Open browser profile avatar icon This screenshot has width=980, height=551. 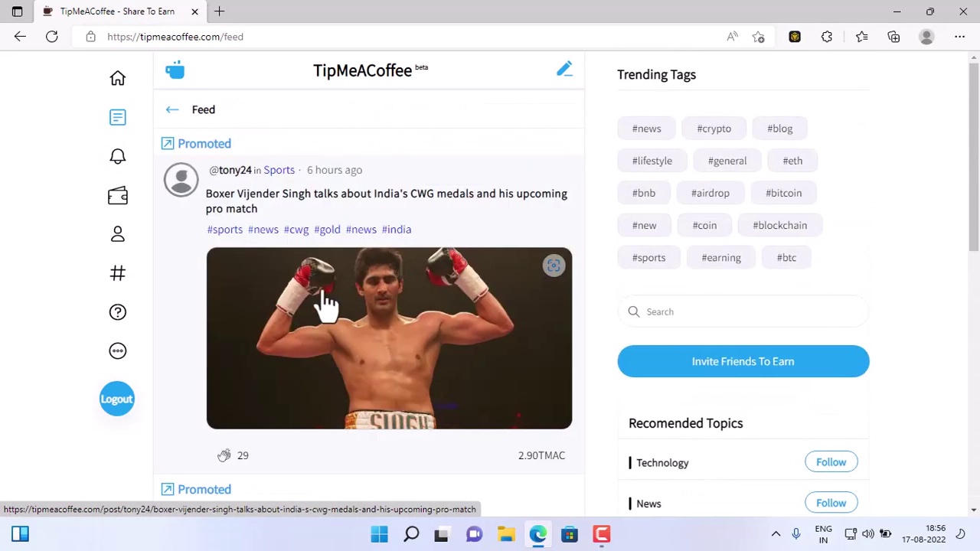pos(926,37)
